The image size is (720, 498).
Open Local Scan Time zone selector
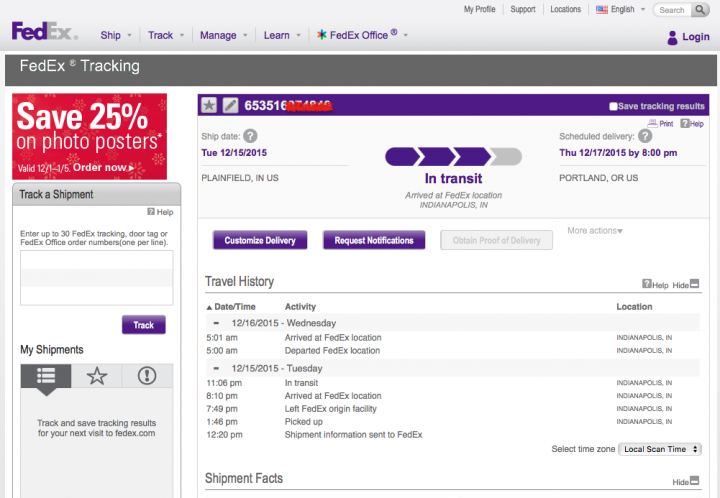coord(660,449)
